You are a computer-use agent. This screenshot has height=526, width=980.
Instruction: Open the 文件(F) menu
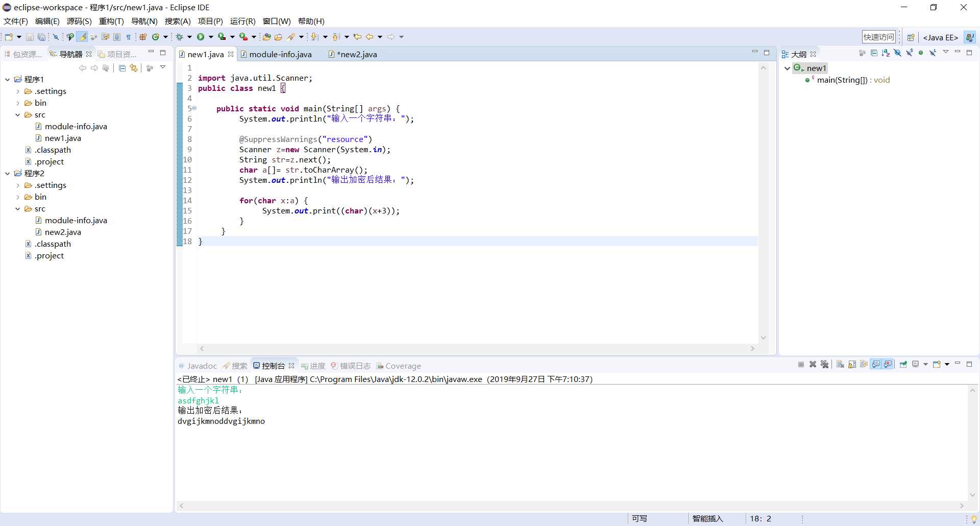point(16,21)
